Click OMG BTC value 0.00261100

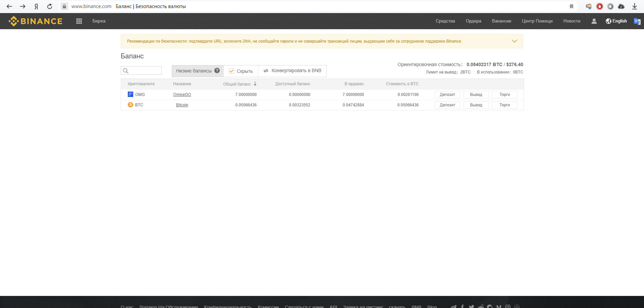[x=408, y=95]
